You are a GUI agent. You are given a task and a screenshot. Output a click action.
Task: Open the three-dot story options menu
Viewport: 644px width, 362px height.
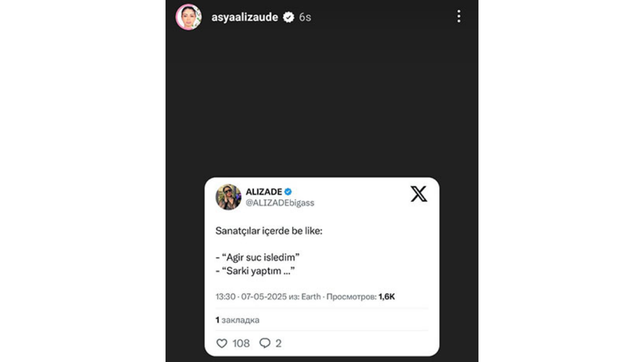click(458, 17)
